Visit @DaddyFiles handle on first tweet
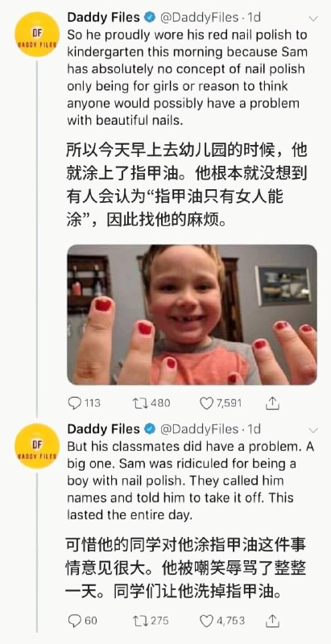 [x=199, y=17]
